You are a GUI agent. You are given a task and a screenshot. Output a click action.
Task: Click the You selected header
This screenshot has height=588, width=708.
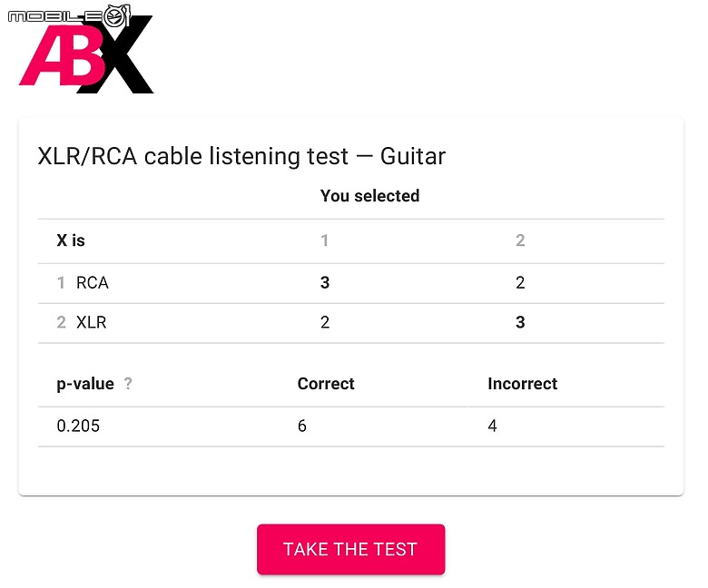coord(369,196)
